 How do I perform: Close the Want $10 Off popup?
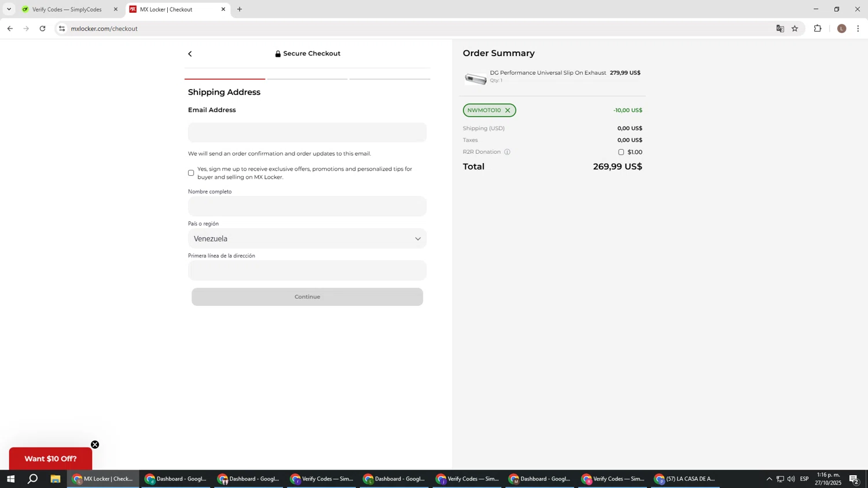click(x=95, y=445)
